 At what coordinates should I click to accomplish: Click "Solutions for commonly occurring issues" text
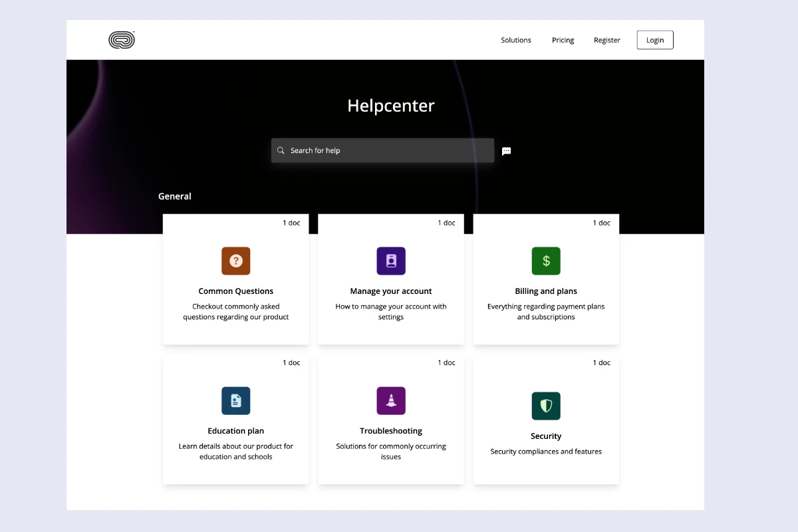click(391, 452)
